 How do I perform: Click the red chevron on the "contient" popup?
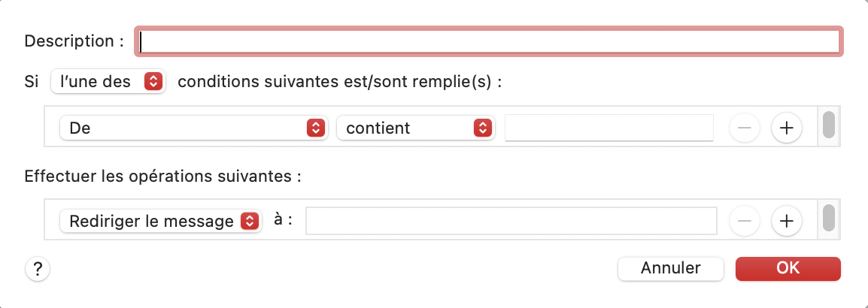point(481,128)
